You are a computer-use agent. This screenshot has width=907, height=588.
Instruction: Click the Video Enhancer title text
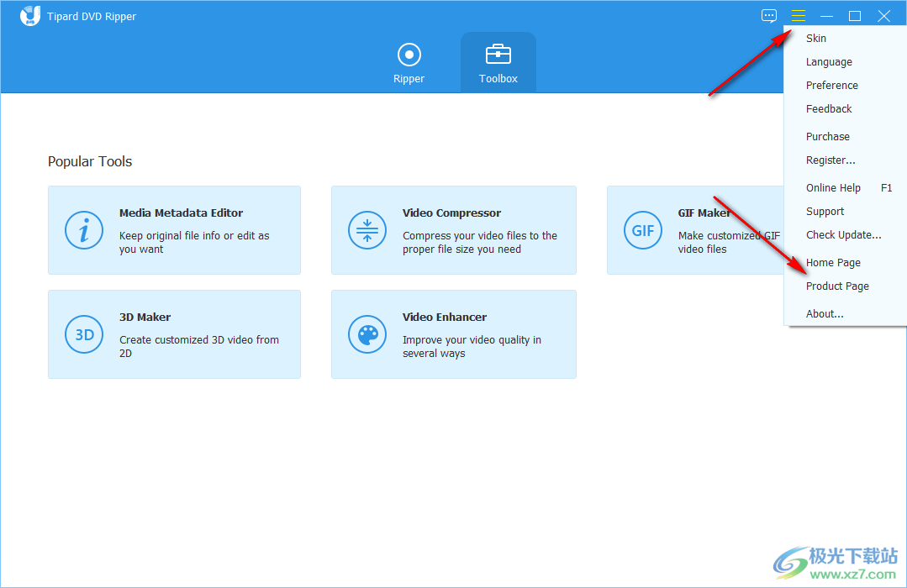click(445, 318)
